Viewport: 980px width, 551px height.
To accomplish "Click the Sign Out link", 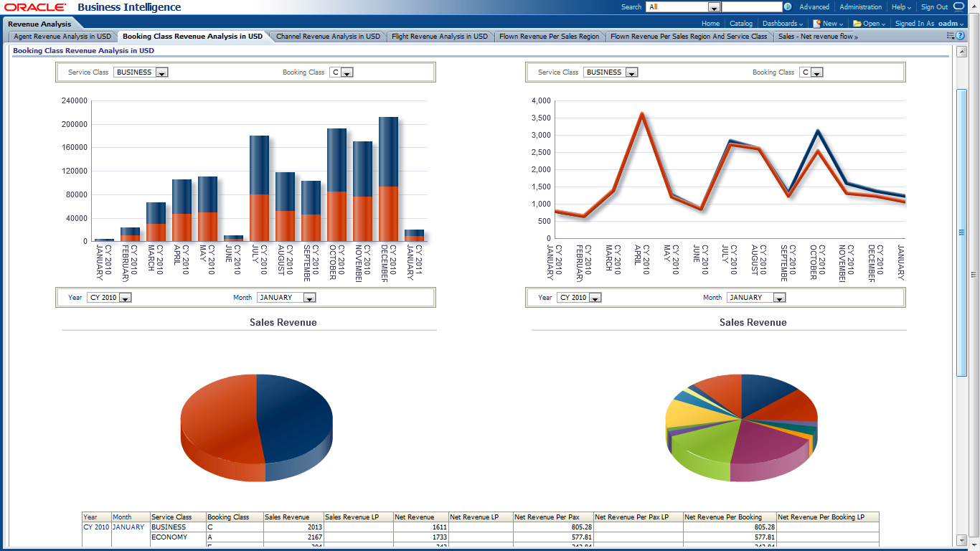I will [934, 7].
